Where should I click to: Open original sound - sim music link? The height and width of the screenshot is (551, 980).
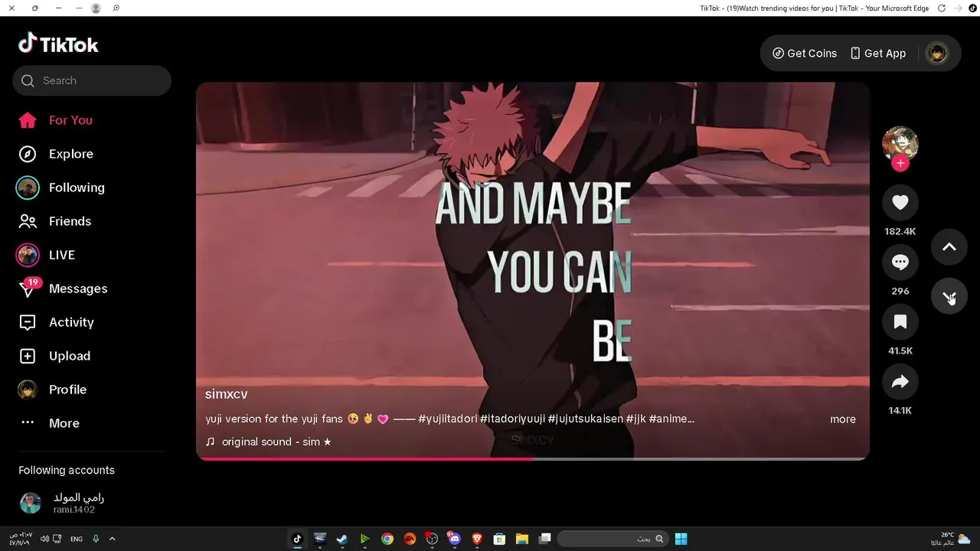coord(269,442)
